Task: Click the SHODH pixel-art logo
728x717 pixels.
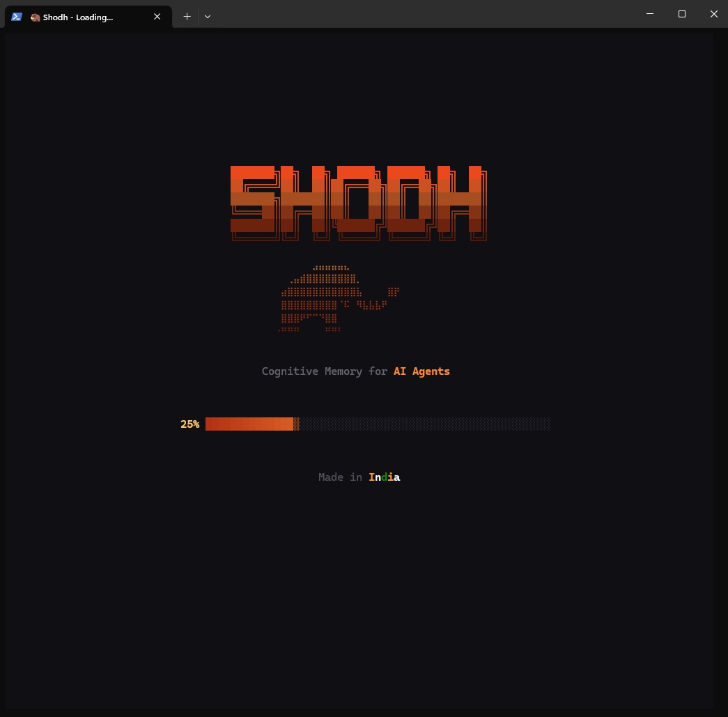Action: (358, 202)
